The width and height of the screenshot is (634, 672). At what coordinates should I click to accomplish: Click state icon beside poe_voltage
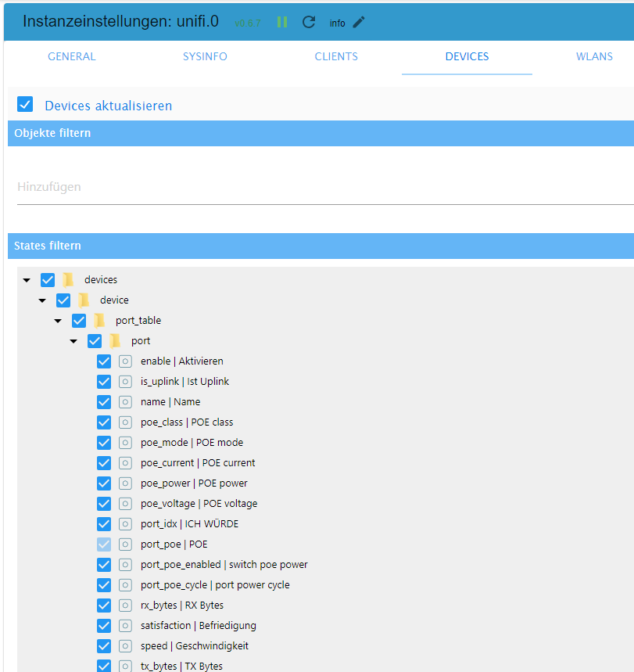125,504
